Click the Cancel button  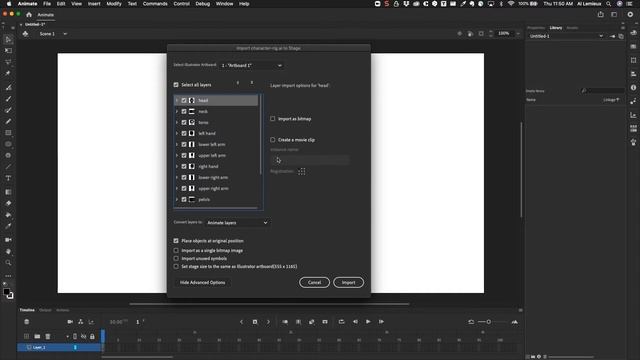tap(314, 282)
